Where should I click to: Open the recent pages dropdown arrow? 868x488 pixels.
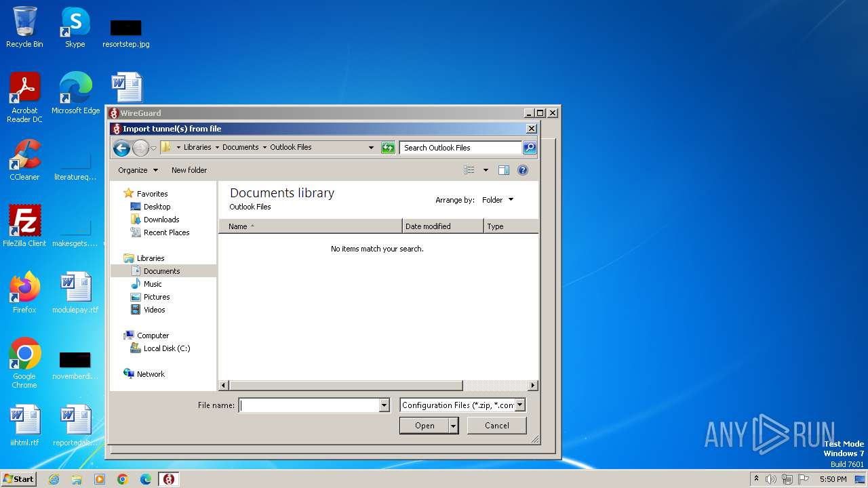(x=154, y=148)
